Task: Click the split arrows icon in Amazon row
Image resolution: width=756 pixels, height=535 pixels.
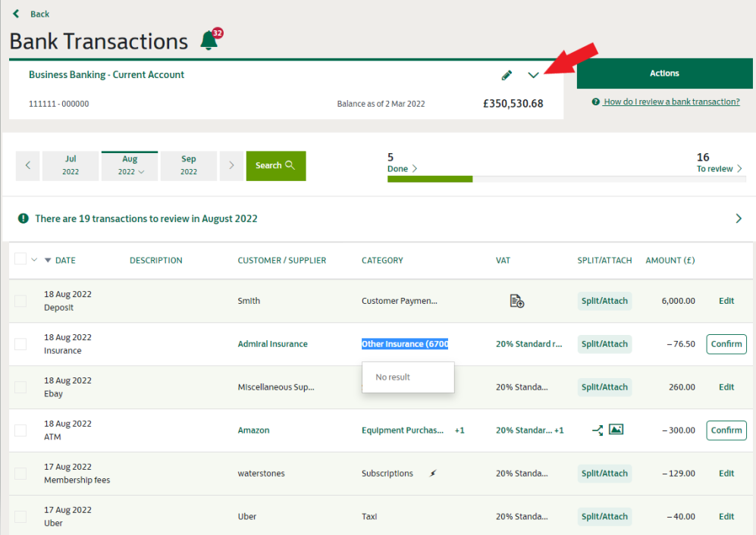Action: [x=598, y=430]
